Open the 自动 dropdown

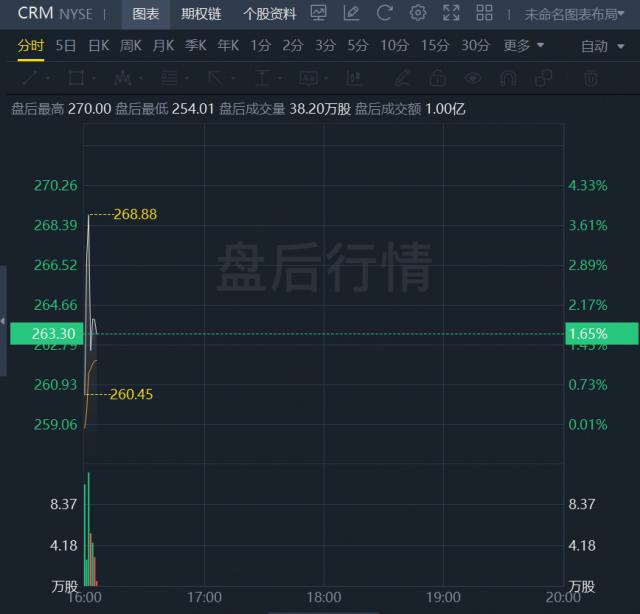tap(602, 45)
